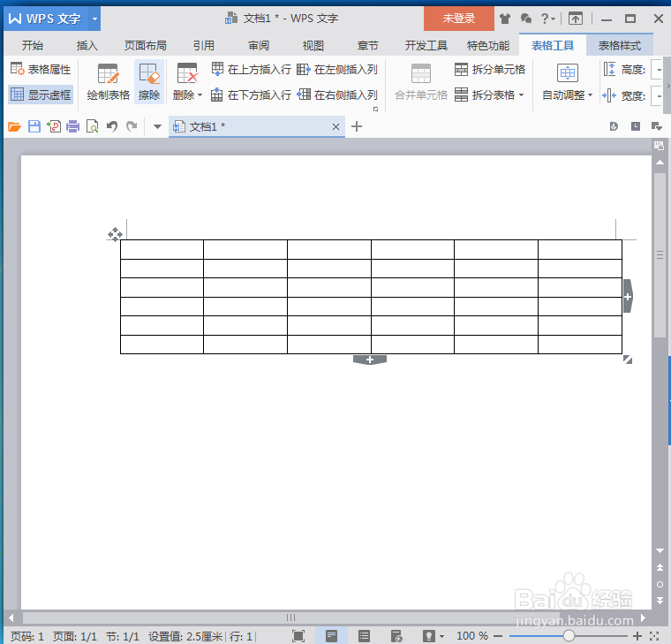Switch to the 插入 Insert tab
The height and width of the screenshot is (644, 671).
click(87, 45)
